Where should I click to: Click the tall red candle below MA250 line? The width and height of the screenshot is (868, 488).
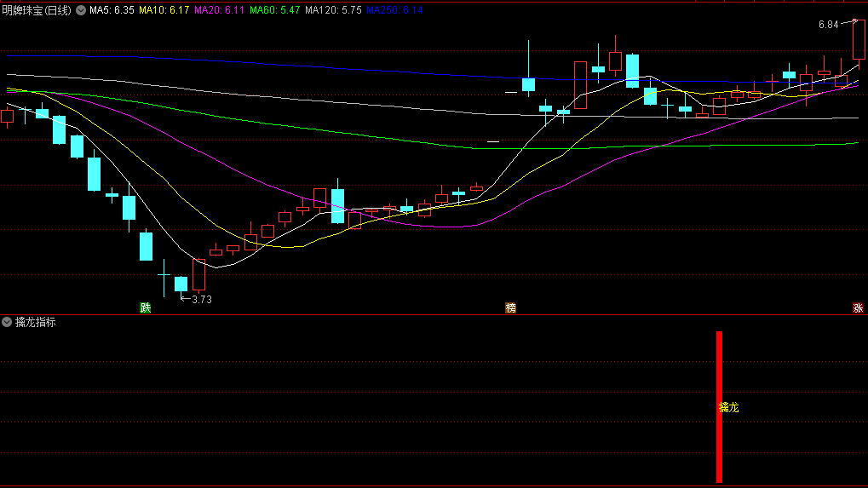(580, 85)
